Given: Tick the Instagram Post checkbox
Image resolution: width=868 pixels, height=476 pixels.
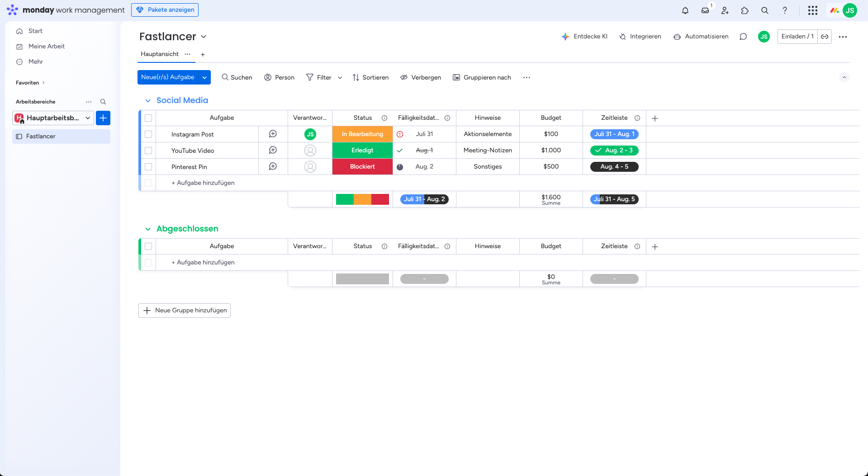Looking at the screenshot, I should (x=148, y=134).
